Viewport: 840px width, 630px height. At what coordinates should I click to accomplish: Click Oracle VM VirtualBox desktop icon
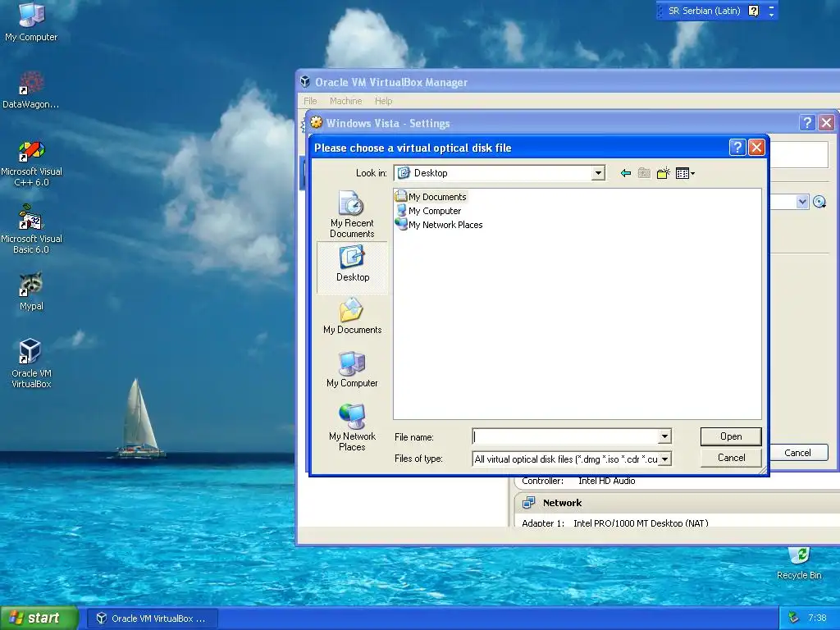[x=31, y=363]
